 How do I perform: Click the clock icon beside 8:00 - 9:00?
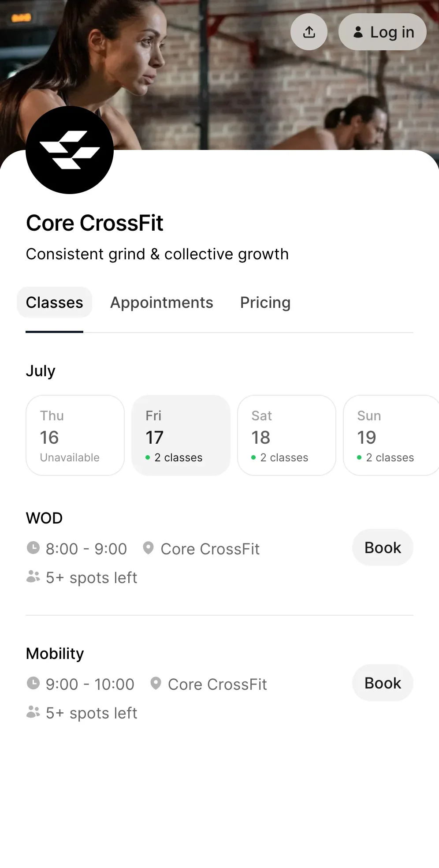33,548
